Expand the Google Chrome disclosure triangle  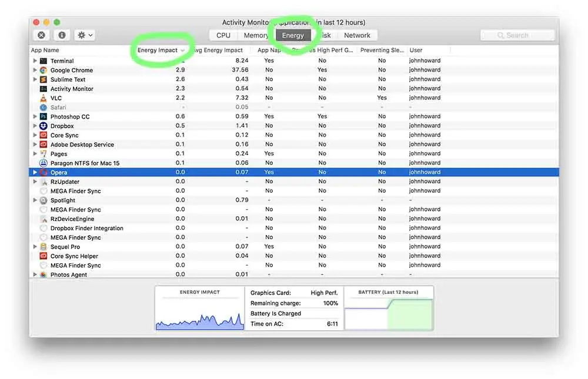point(35,70)
